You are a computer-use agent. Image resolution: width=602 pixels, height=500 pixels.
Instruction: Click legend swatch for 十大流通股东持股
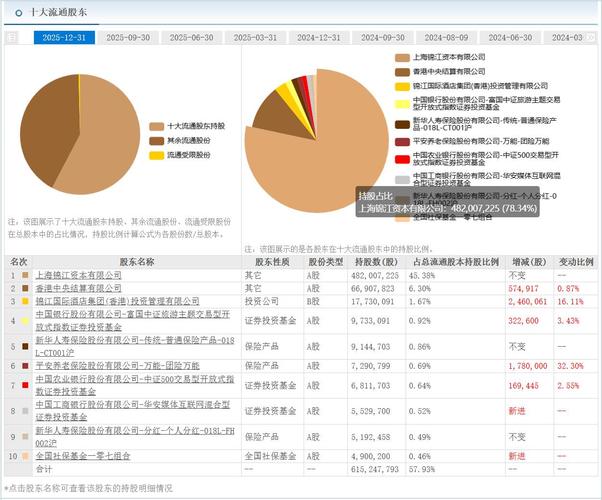(157, 126)
